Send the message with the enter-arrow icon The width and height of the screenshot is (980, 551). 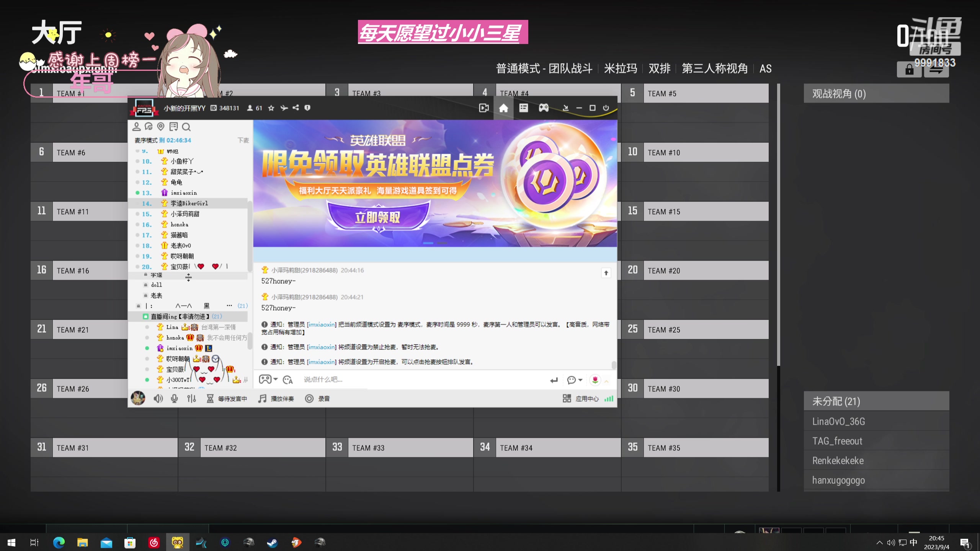554,380
